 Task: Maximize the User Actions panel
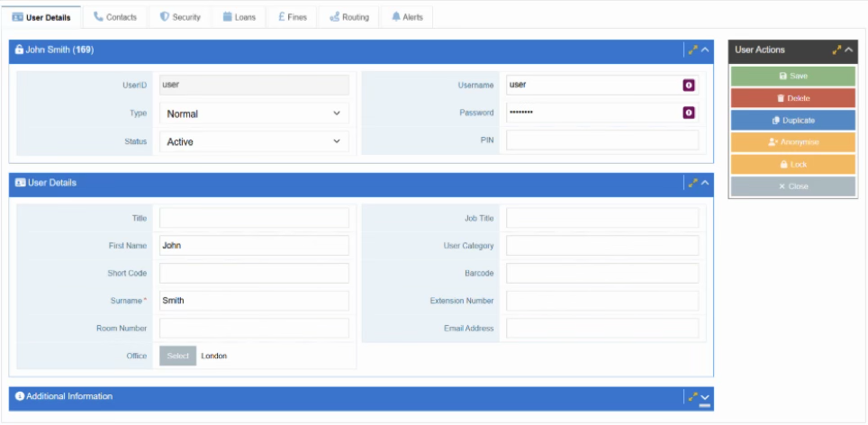pos(837,50)
